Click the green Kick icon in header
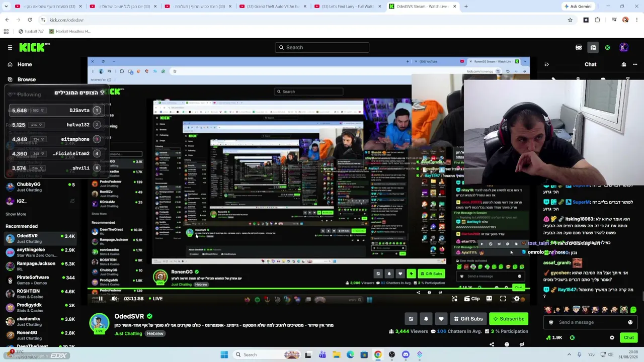Viewport: 644px width, 362px height. 607,47
